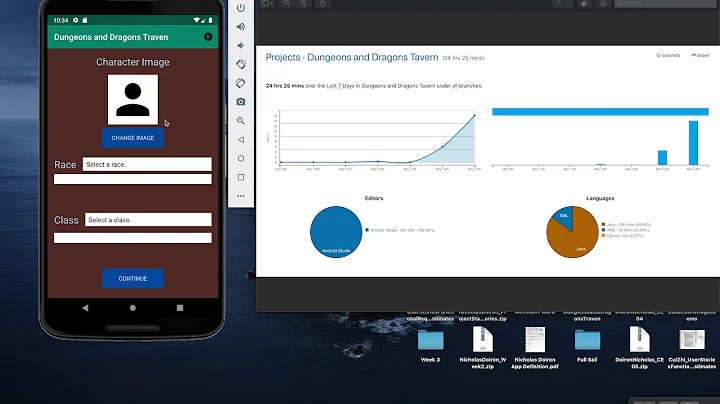Image resolution: width=720 pixels, height=404 pixels.
Task: Click the XML slice of the Languages pie
Action: pos(564,216)
